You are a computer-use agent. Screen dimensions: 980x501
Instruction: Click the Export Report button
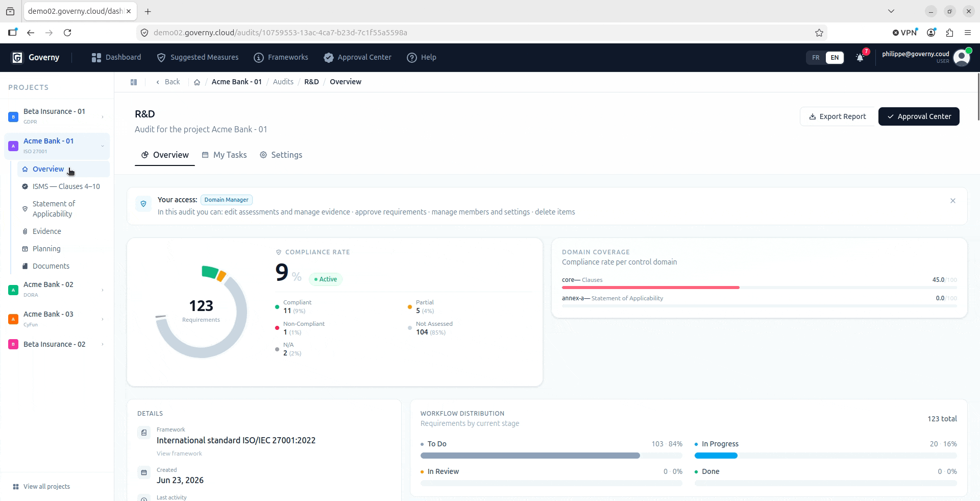click(837, 116)
